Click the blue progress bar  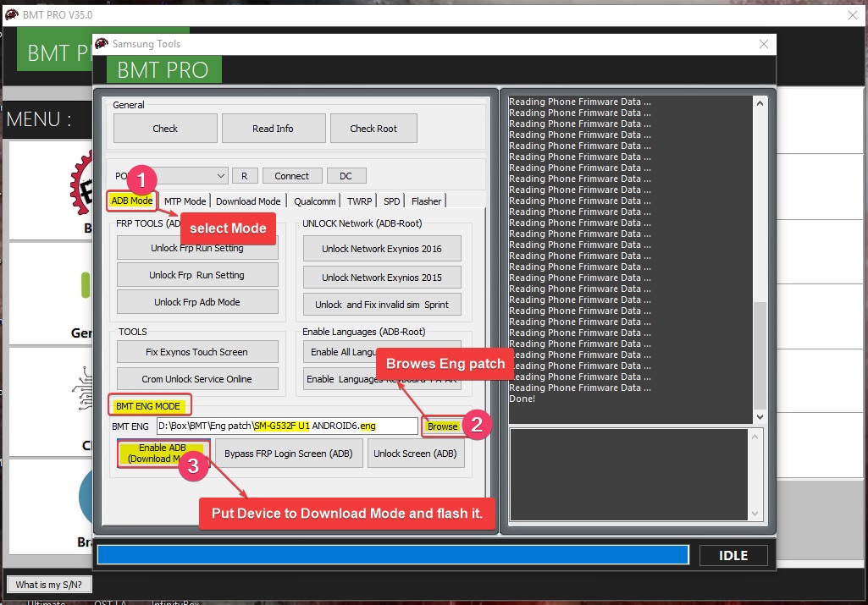[x=393, y=555]
